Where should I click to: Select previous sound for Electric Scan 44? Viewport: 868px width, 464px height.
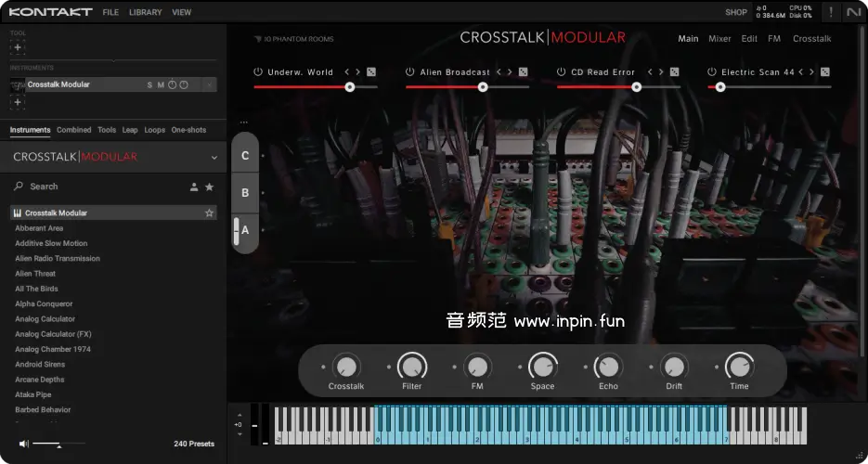[x=801, y=71]
